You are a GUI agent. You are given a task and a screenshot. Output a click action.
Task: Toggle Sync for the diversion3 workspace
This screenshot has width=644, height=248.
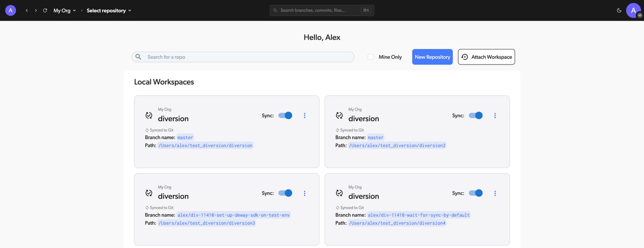coord(285,193)
